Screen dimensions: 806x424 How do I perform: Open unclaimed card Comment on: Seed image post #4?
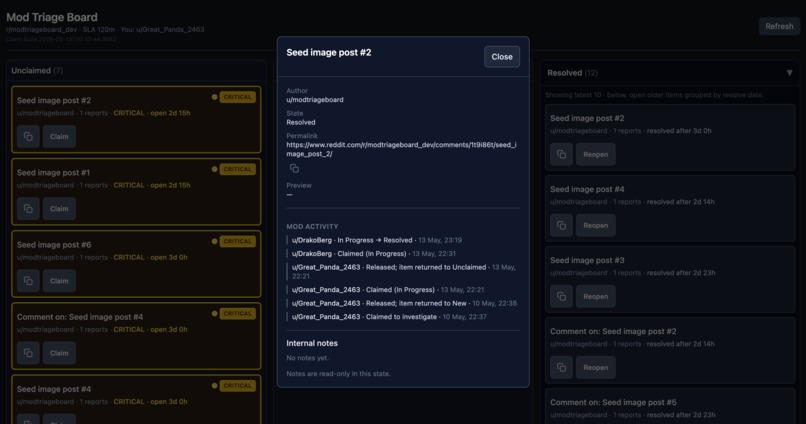click(x=80, y=317)
